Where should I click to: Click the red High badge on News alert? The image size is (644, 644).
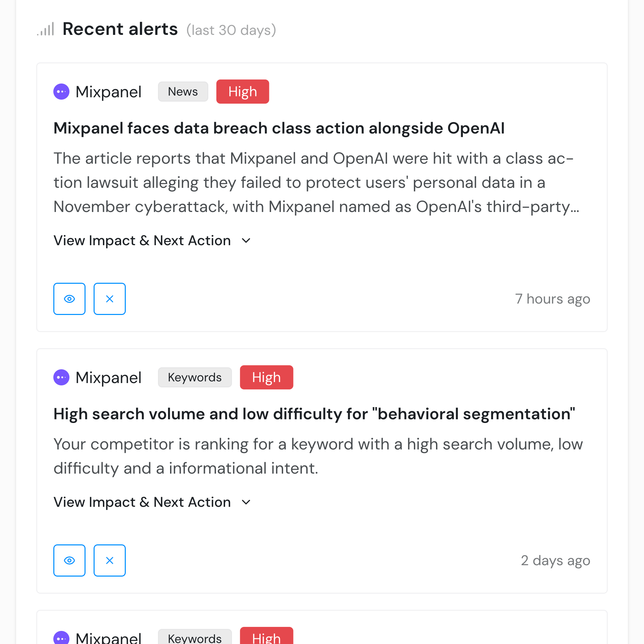pos(243,92)
